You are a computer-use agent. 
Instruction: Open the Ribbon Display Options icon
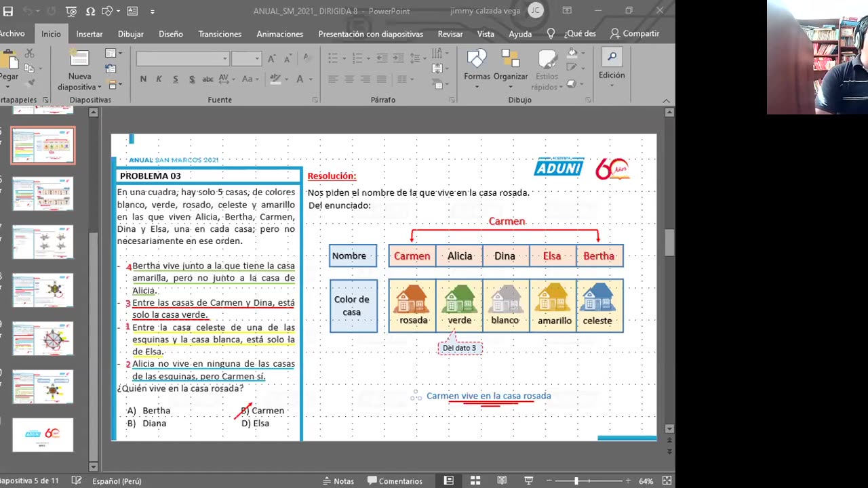pos(567,11)
